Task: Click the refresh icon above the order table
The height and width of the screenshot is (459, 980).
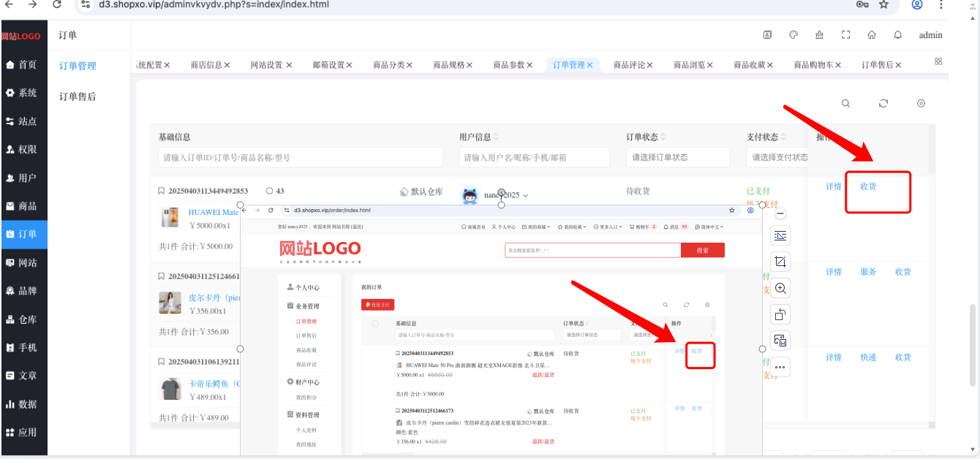Action: (x=883, y=104)
